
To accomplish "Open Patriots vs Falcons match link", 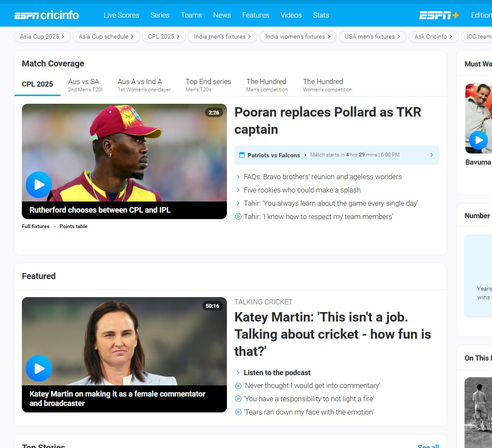I will (336, 155).
